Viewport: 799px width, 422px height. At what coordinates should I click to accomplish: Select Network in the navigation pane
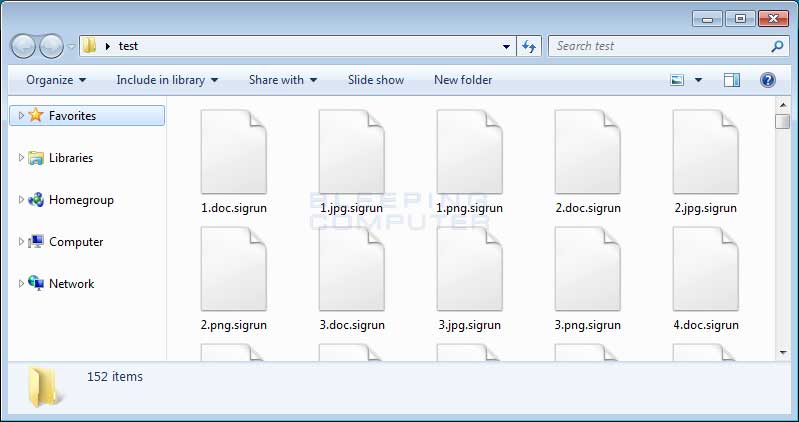[x=71, y=284]
